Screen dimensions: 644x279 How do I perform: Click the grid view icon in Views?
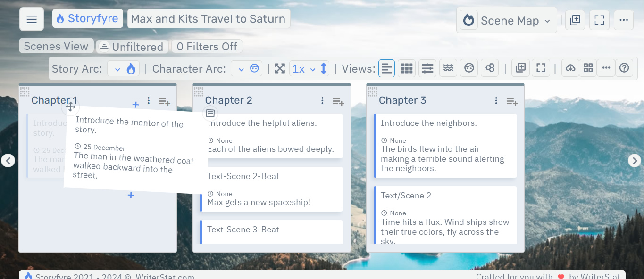click(x=407, y=68)
